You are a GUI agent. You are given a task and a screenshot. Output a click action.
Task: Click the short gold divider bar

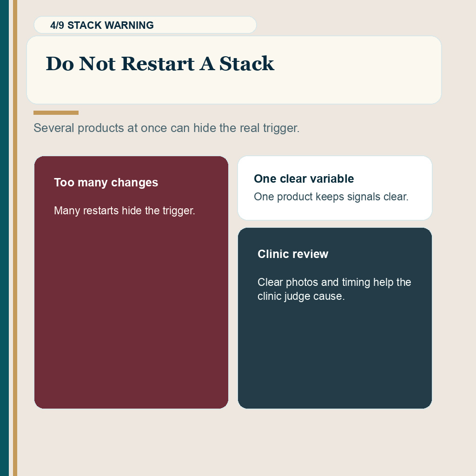pos(56,112)
